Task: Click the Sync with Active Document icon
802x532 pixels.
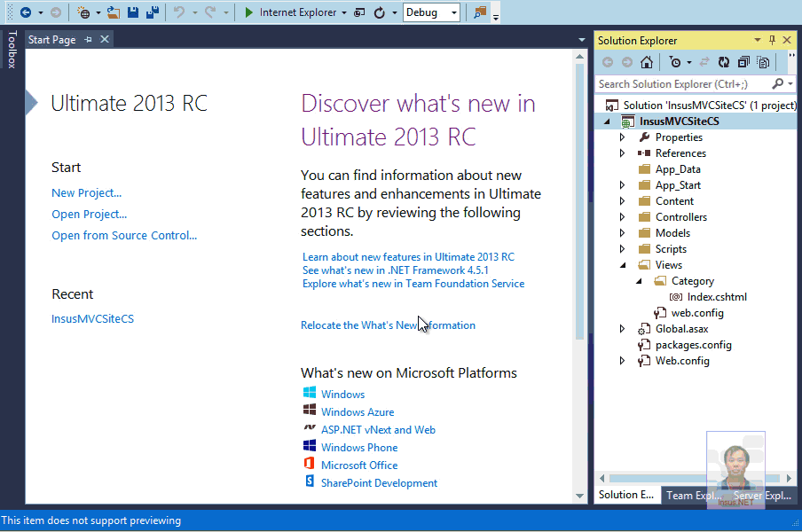Action: click(x=704, y=62)
